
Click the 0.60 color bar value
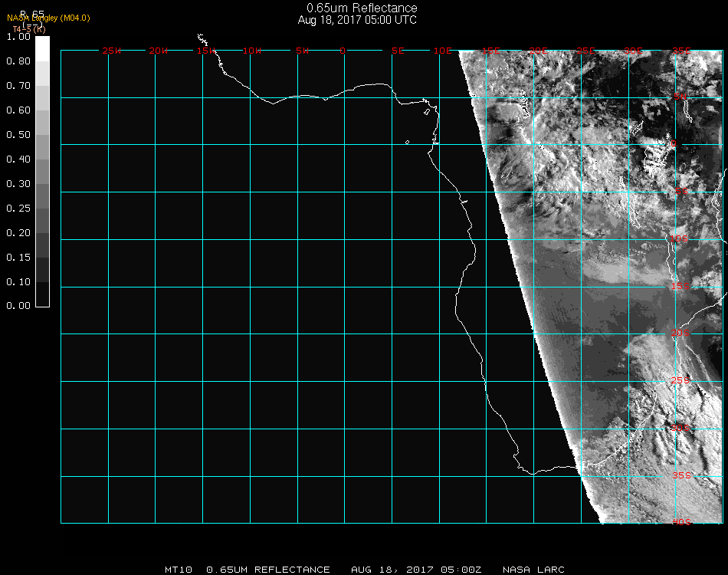[18, 110]
